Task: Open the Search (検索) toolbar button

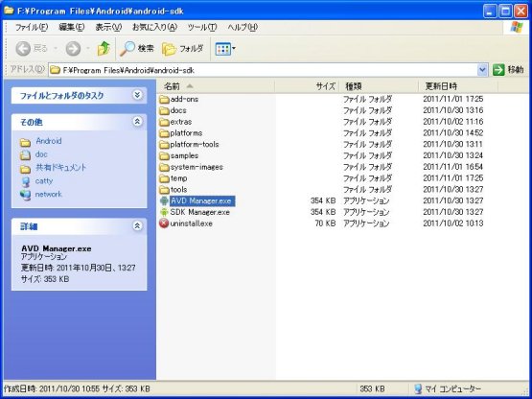Action: coord(137,49)
